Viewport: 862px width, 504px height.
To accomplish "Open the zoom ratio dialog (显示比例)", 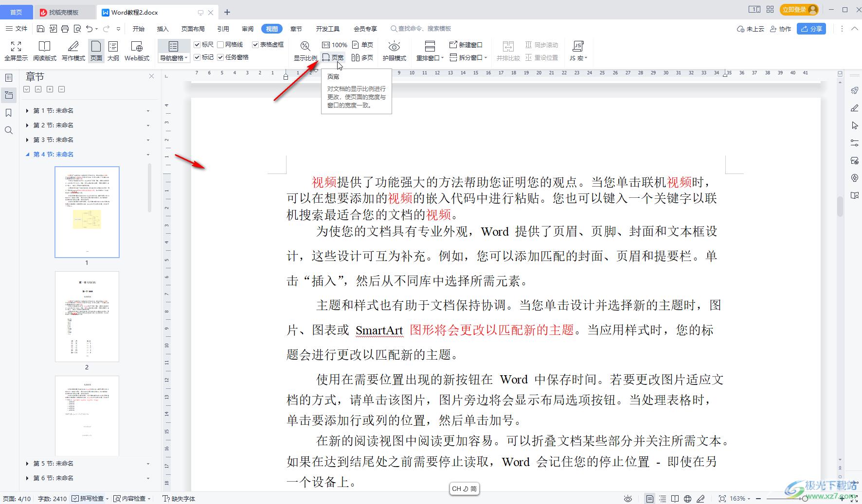I will click(305, 51).
